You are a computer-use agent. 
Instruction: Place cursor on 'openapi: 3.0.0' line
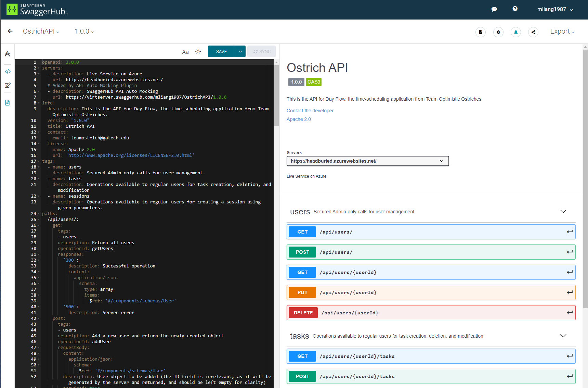point(61,62)
